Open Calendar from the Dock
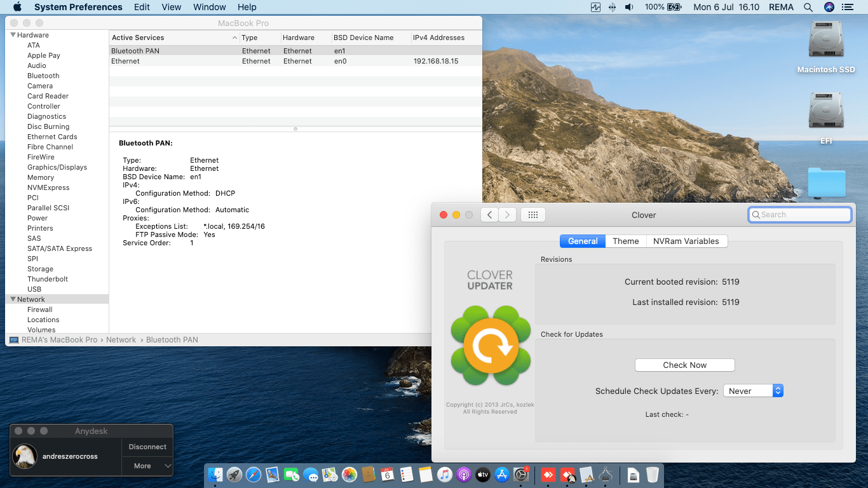Screen dimensions: 868x488 click(x=388, y=475)
